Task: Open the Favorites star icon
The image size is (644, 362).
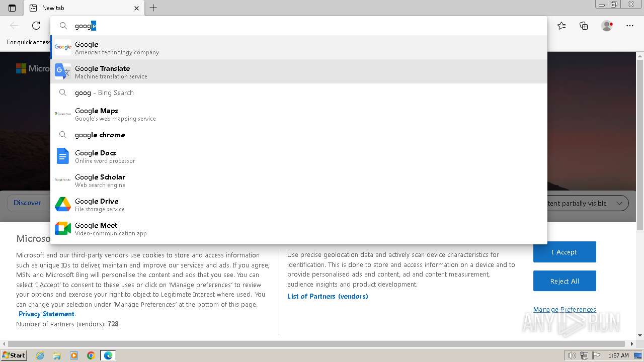Action: click(561, 26)
